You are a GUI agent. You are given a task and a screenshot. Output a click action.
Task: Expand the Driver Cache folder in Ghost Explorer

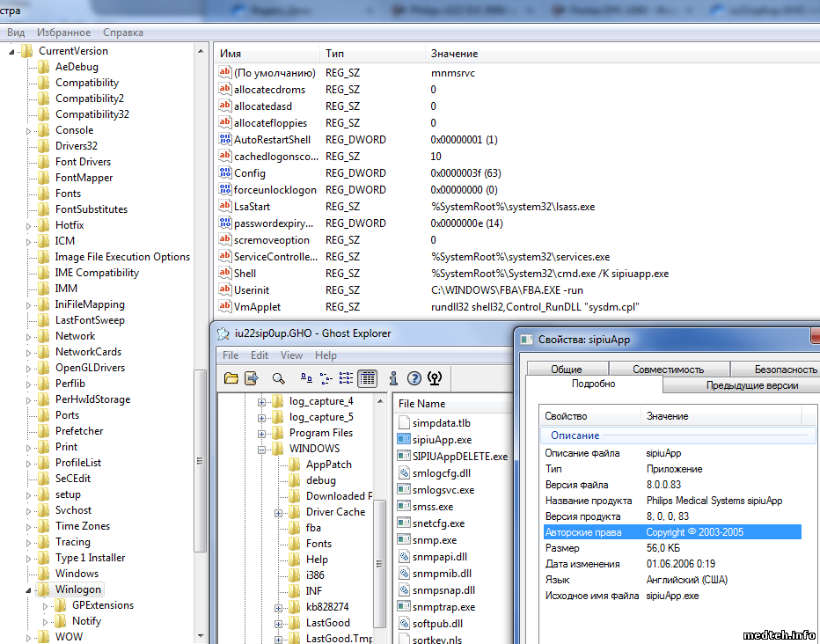point(279,512)
